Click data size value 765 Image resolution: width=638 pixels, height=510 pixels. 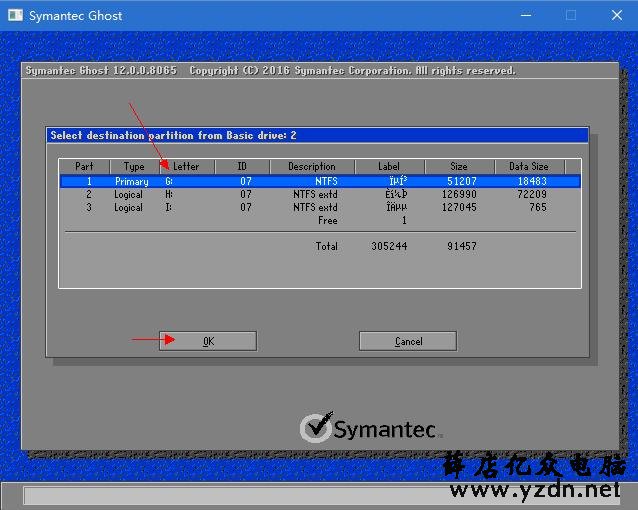click(x=538, y=207)
